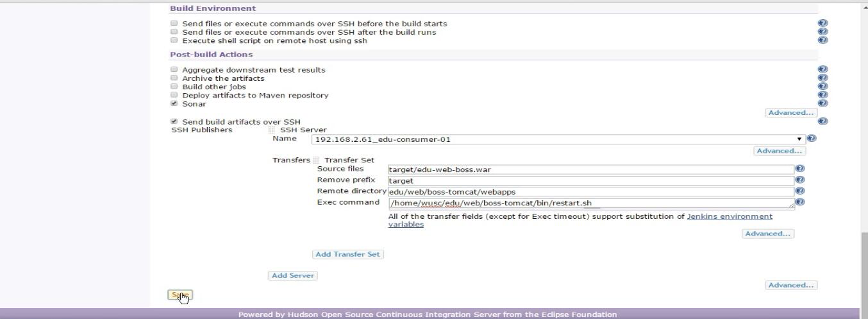
Task: Enable Send files over SSH before build starts
Action: 174,23
